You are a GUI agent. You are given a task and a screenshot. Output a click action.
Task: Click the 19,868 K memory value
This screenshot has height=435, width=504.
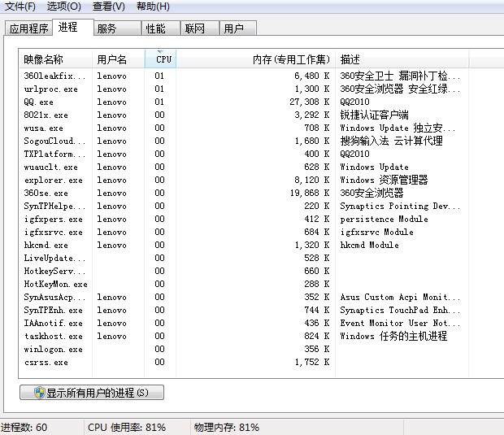[x=309, y=193]
